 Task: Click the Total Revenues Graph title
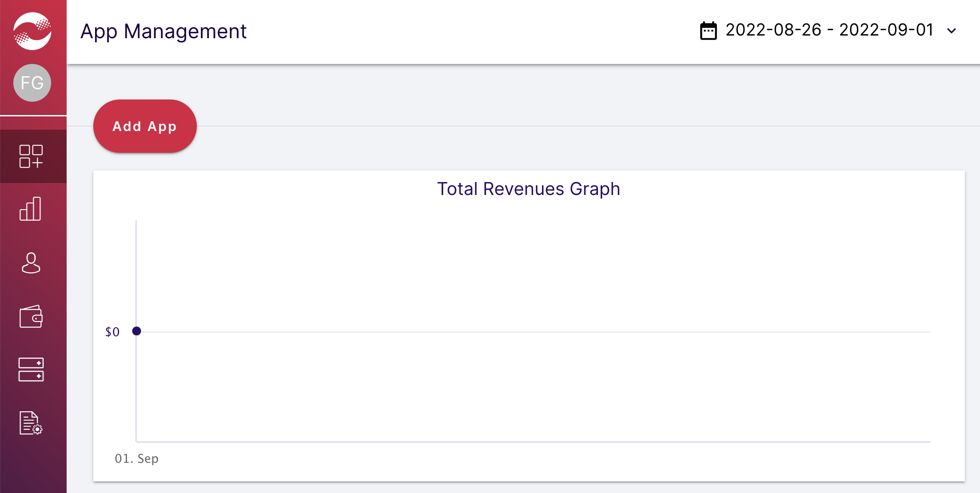coord(529,189)
